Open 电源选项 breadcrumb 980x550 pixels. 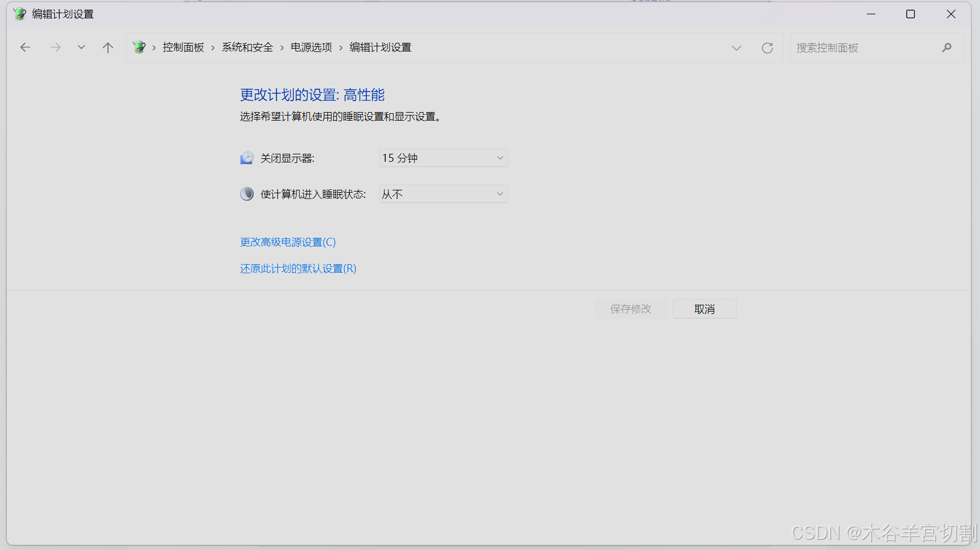311,47
